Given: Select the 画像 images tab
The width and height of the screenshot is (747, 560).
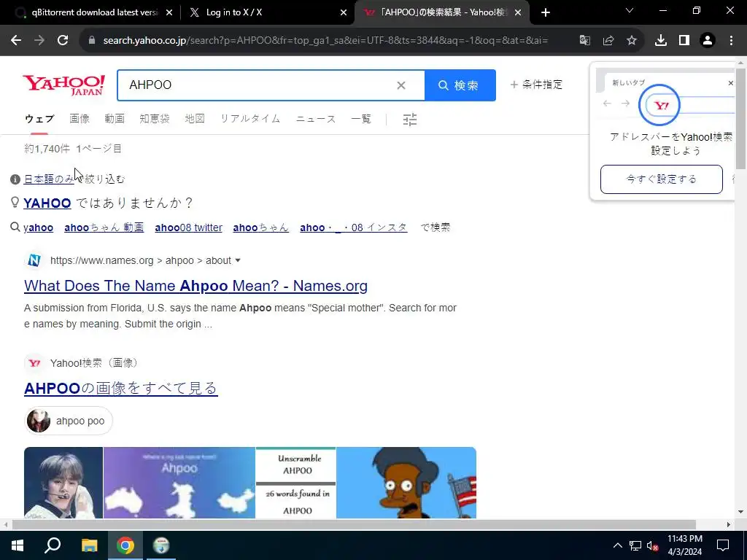Looking at the screenshot, I should point(80,119).
